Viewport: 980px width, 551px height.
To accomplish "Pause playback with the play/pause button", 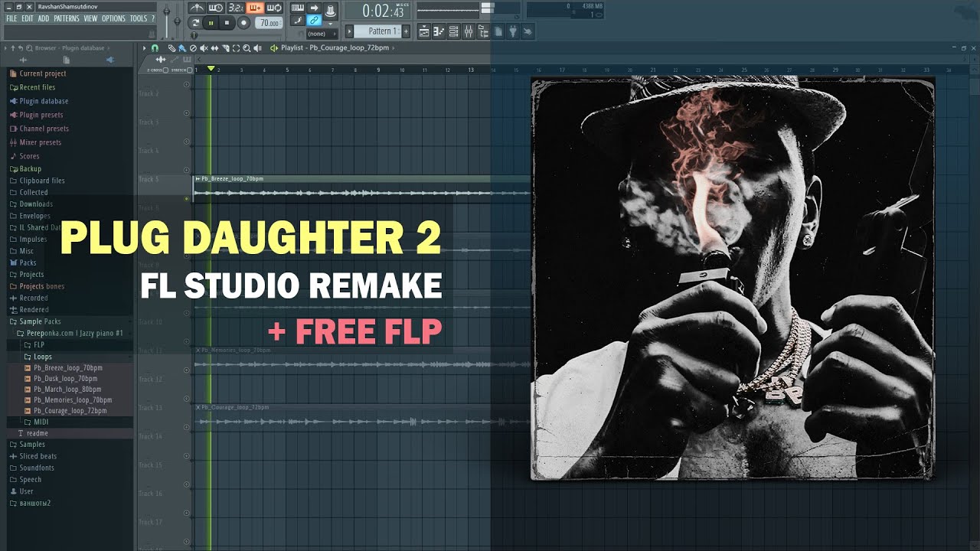I will pyautogui.click(x=211, y=23).
